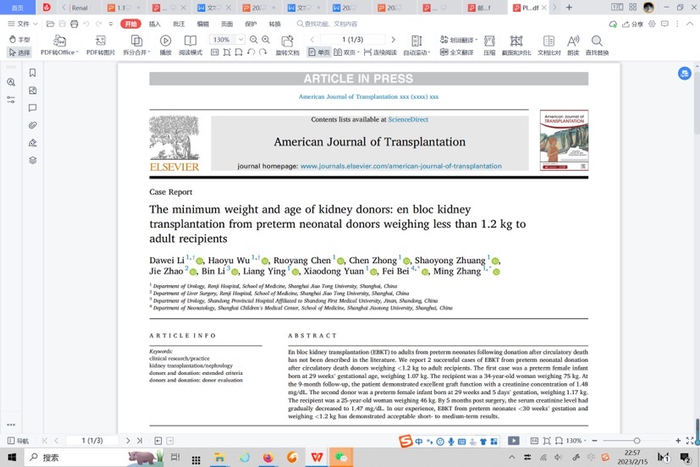
Task: Activate the Select (选择) cursor tool
Action: click(19, 52)
